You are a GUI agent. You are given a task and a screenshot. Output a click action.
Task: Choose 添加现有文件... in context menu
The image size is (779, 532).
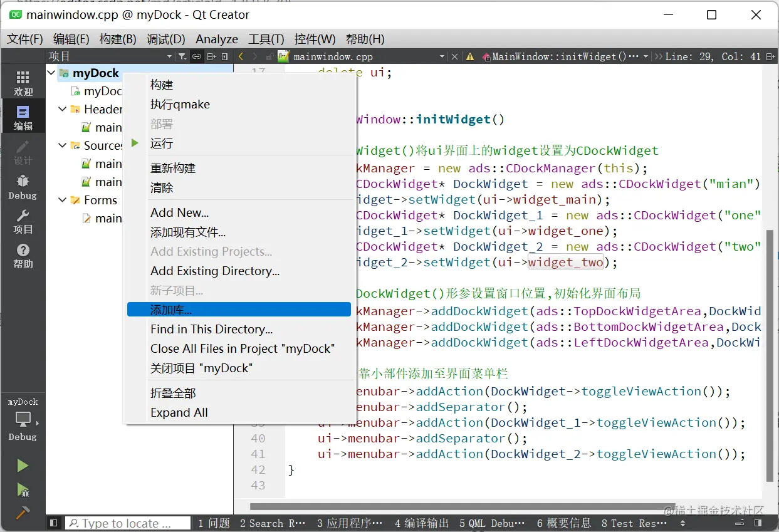point(239,232)
